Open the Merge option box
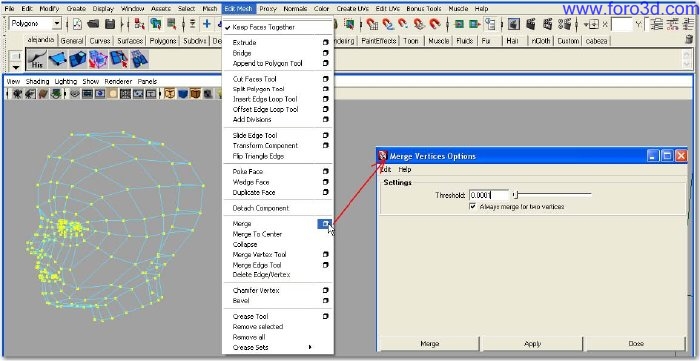 tap(325, 224)
